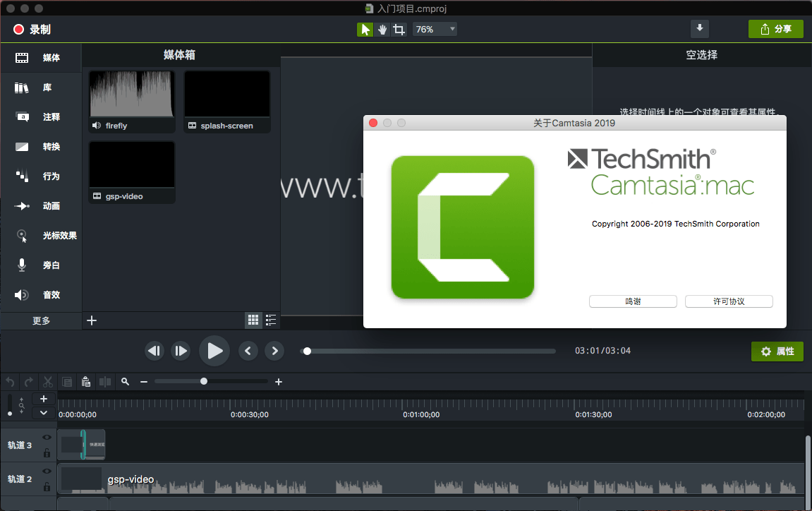This screenshot has height=511, width=812.
Task: Click the 0:01:00;00 mark on timeline ruler
Action: tap(421, 414)
